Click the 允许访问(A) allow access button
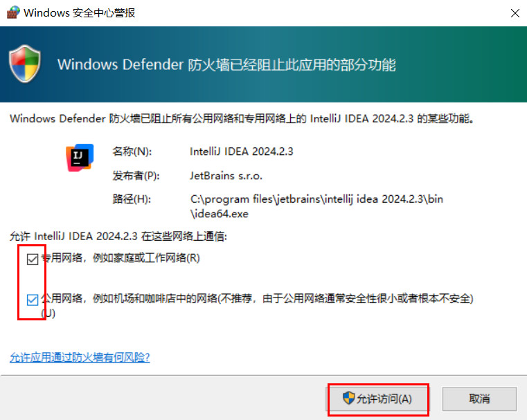This screenshot has width=527, height=420. [x=377, y=399]
